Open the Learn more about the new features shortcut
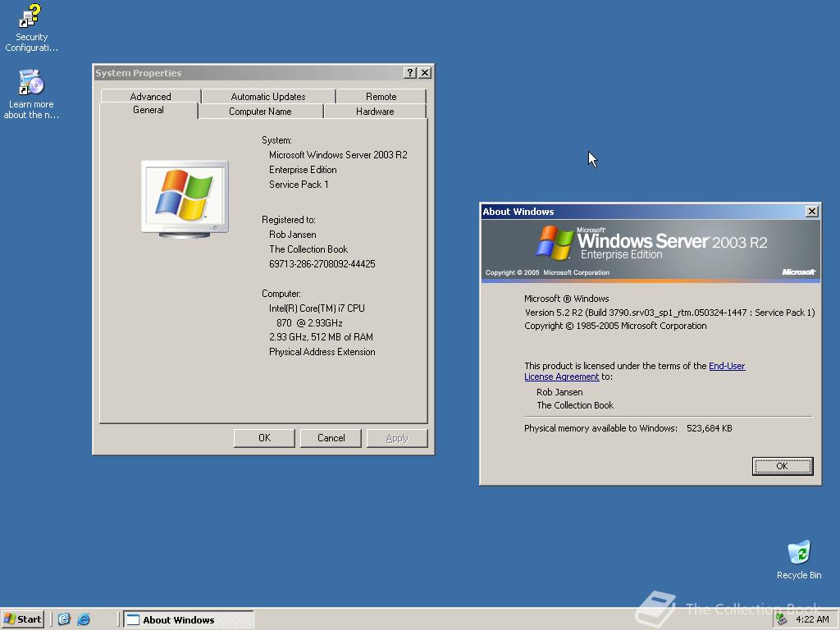 pos(30,94)
